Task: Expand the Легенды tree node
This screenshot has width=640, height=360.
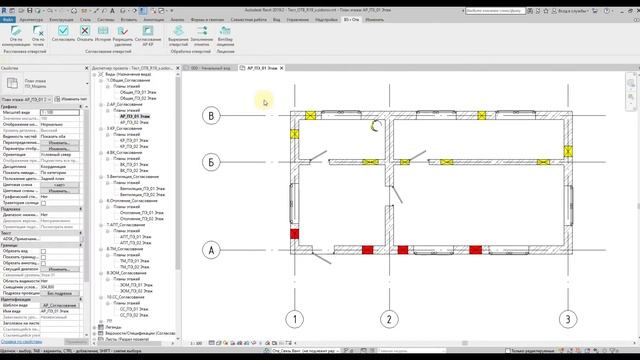Action: (x=95, y=327)
